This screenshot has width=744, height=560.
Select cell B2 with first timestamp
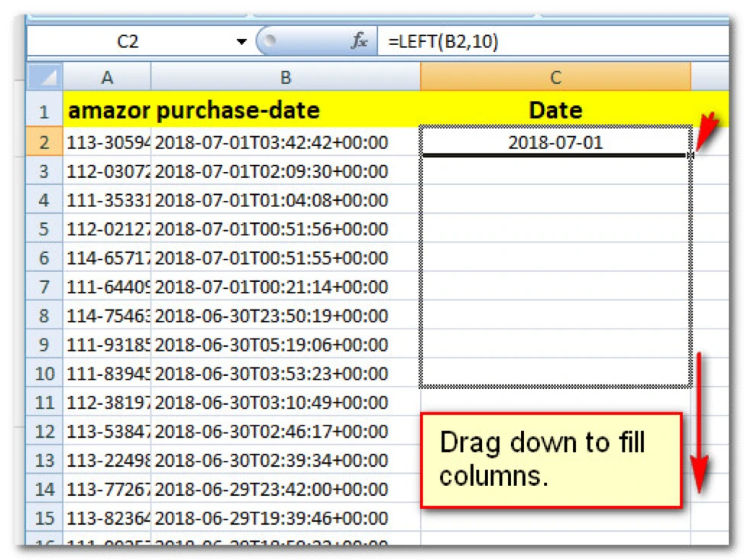click(285, 142)
